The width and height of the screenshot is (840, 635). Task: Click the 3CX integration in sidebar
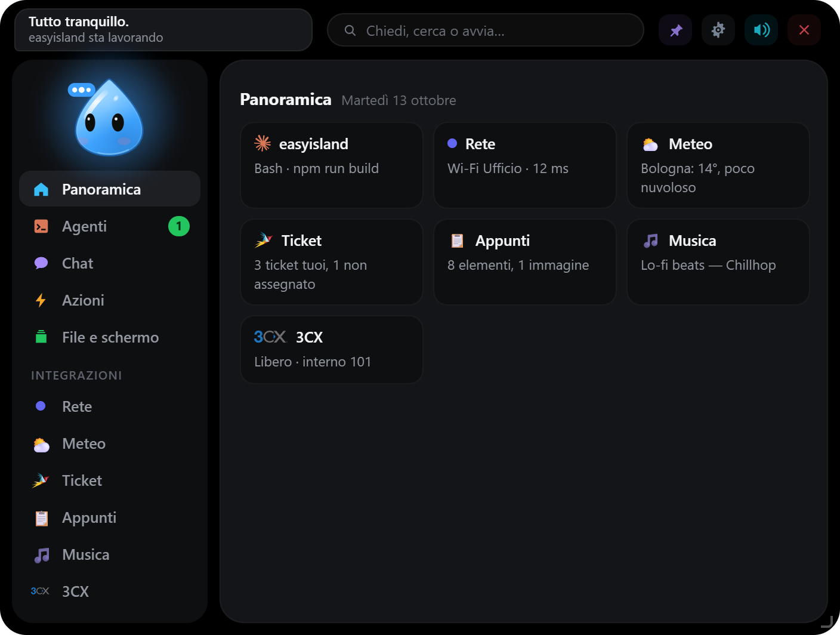point(110,591)
